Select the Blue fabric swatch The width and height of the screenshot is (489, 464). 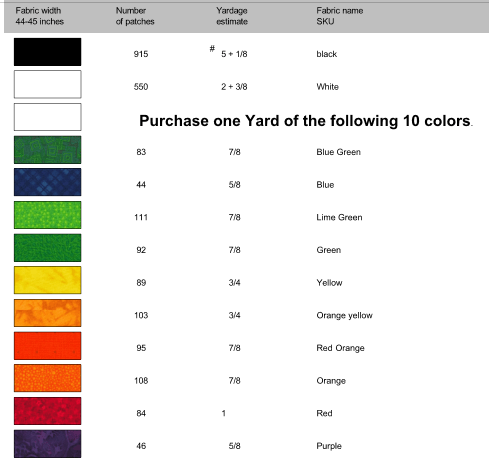click(47, 182)
